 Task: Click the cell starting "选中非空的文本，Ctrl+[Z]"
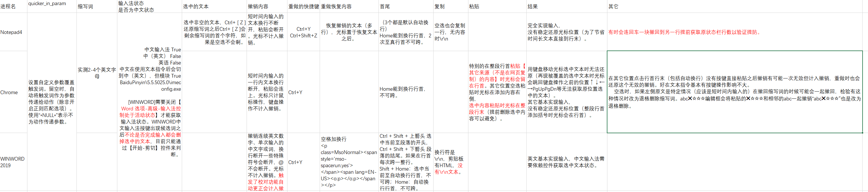(x=214, y=32)
